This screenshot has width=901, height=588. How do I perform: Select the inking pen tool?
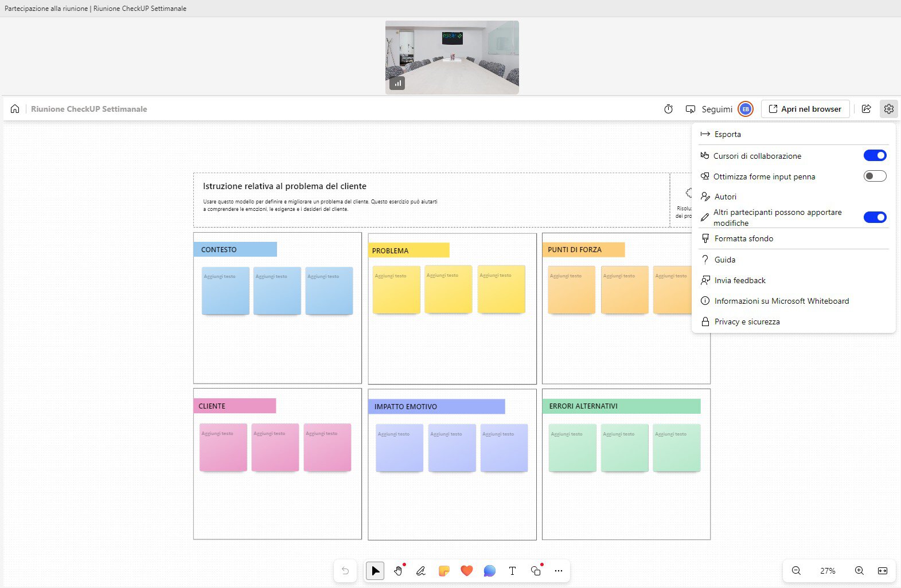(421, 571)
